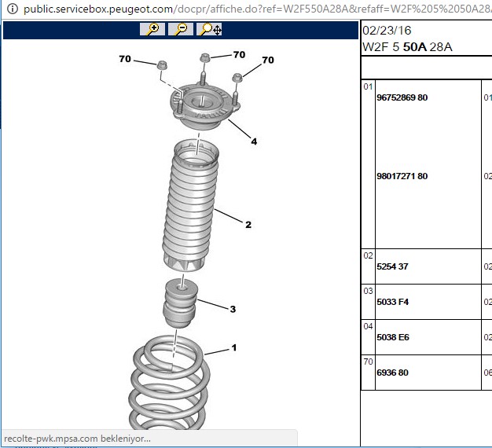
Task: Click reference 70 in the parts table
Action: click(x=368, y=362)
